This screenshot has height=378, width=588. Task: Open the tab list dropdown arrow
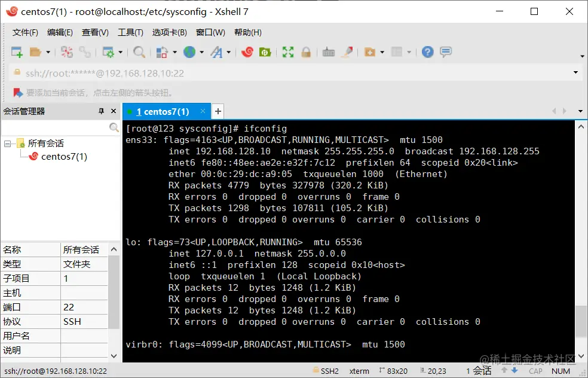point(580,111)
